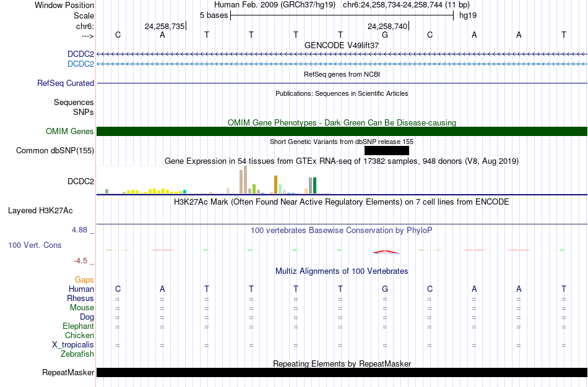Click the OMIM Gene Phenotypes track title
588x387 pixels.
point(342,122)
